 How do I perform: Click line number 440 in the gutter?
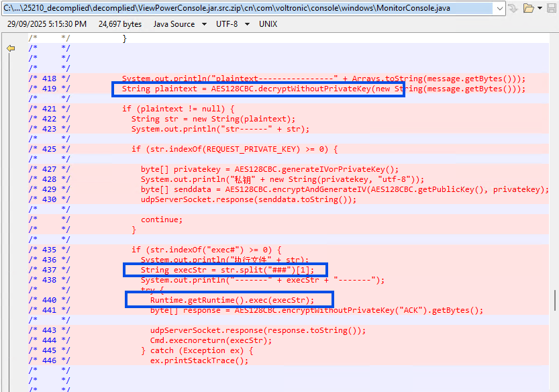[49, 300]
